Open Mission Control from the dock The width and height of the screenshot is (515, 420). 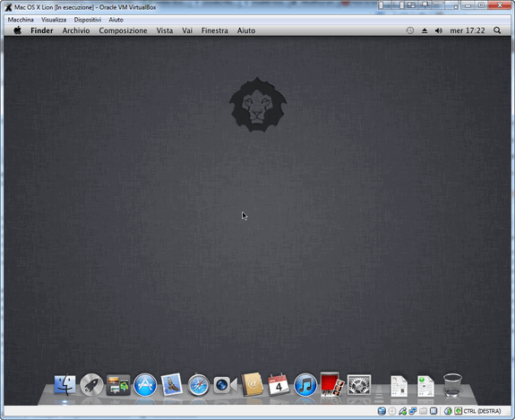[118, 385]
